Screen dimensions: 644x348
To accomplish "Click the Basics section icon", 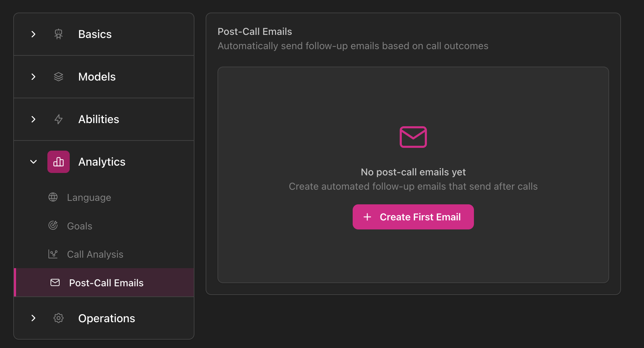I will 58,34.
